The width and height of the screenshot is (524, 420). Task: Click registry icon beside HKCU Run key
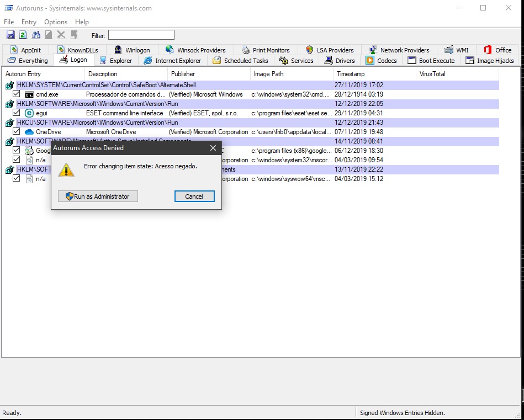coord(10,123)
